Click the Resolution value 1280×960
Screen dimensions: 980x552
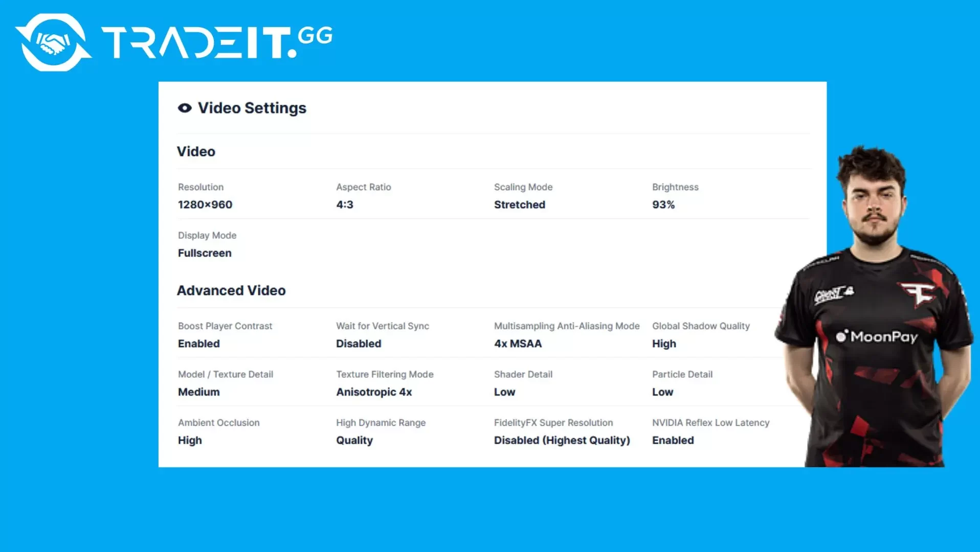click(205, 204)
